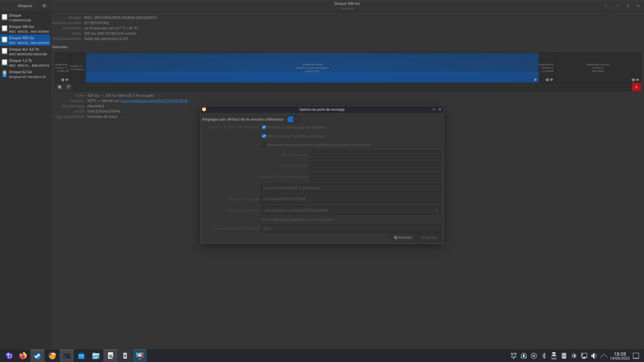Uncheck Monter au démarrage du système

pos(264,127)
